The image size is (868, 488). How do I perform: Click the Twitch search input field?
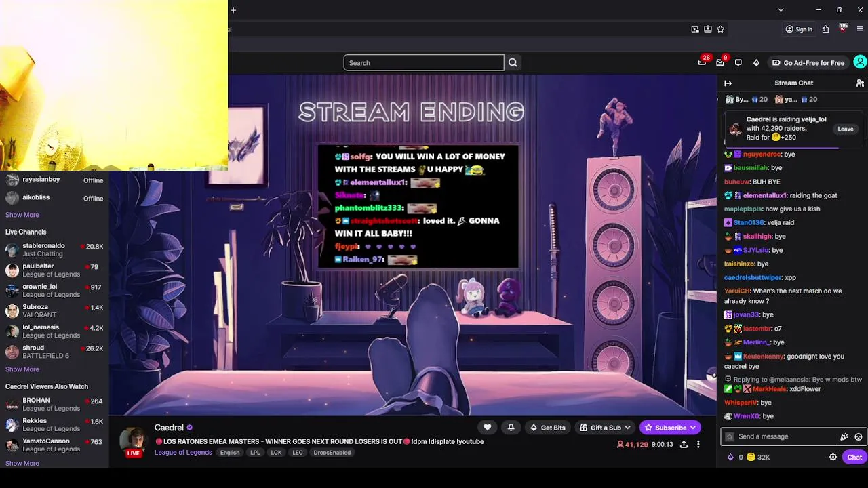[424, 63]
